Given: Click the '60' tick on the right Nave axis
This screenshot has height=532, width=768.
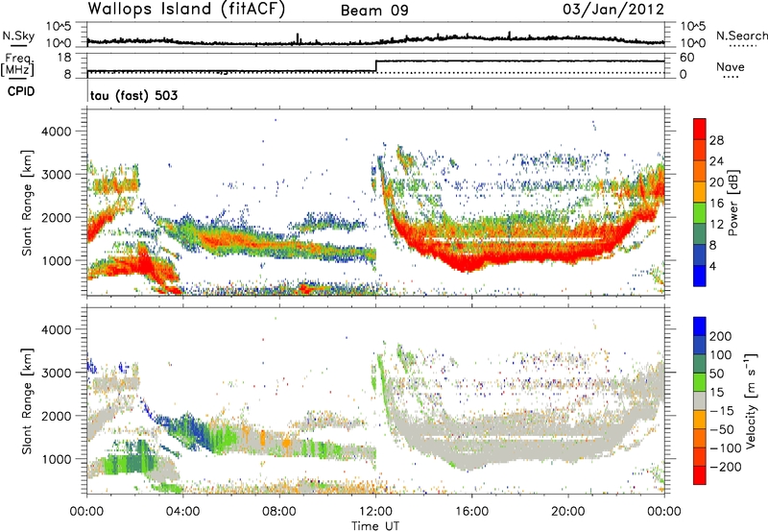Looking at the screenshot, I should (687, 58).
